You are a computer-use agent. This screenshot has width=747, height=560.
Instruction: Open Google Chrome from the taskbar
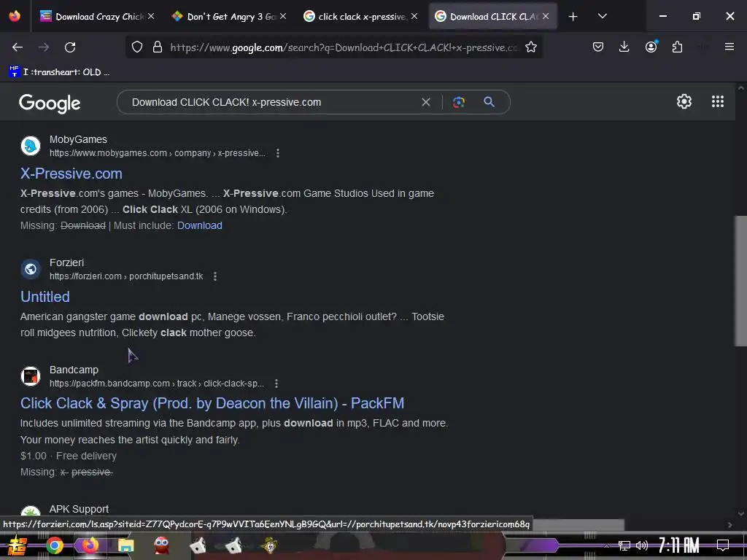tap(54, 545)
